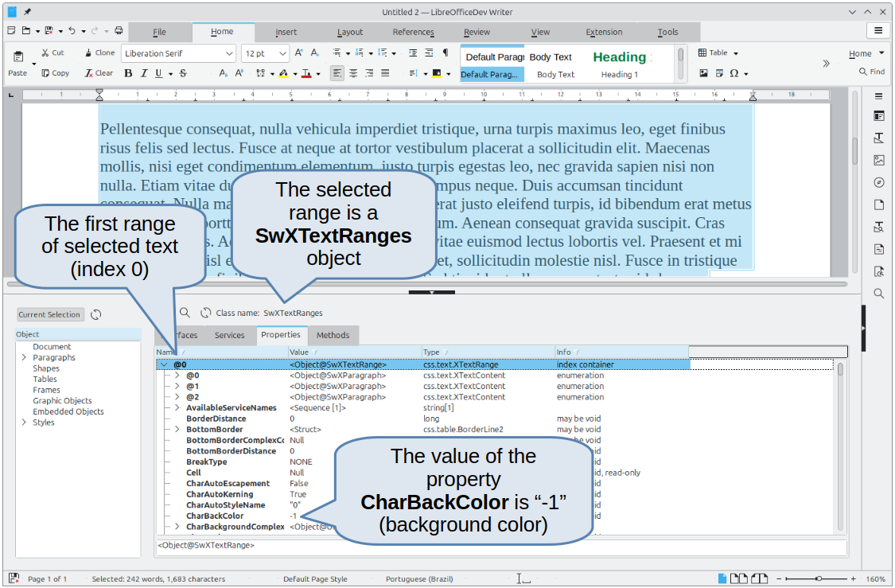Apply the Heading 1 style
The width and height of the screenshot is (895, 588).
(x=621, y=63)
